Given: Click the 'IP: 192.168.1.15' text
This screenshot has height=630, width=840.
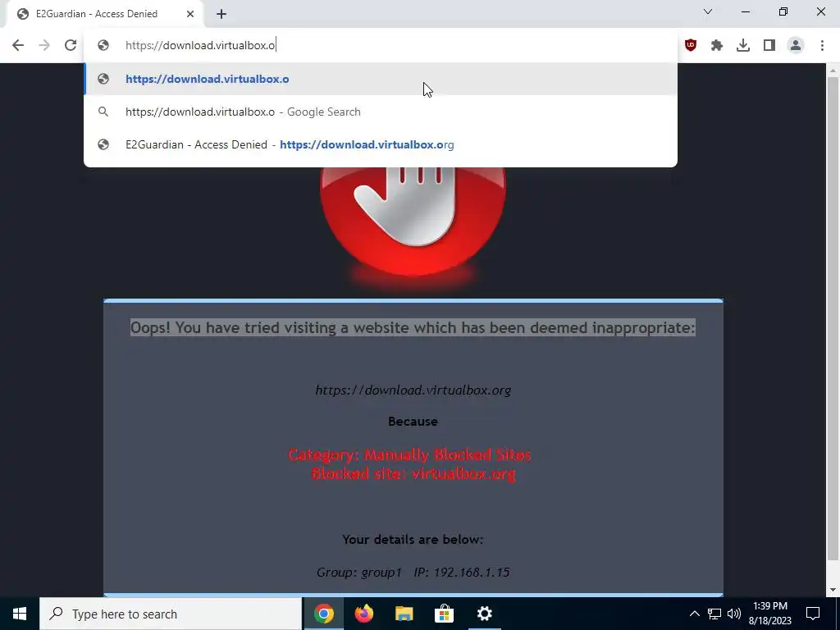Looking at the screenshot, I should [x=461, y=572].
